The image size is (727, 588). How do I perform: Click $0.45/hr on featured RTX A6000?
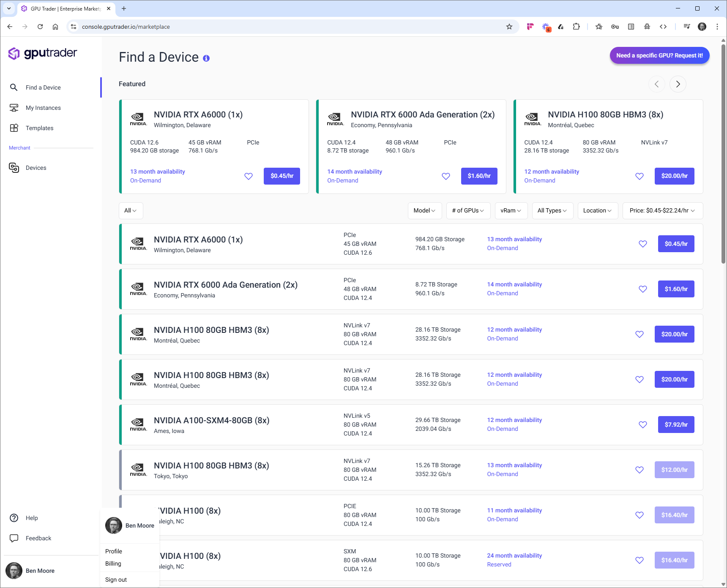click(282, 176)
